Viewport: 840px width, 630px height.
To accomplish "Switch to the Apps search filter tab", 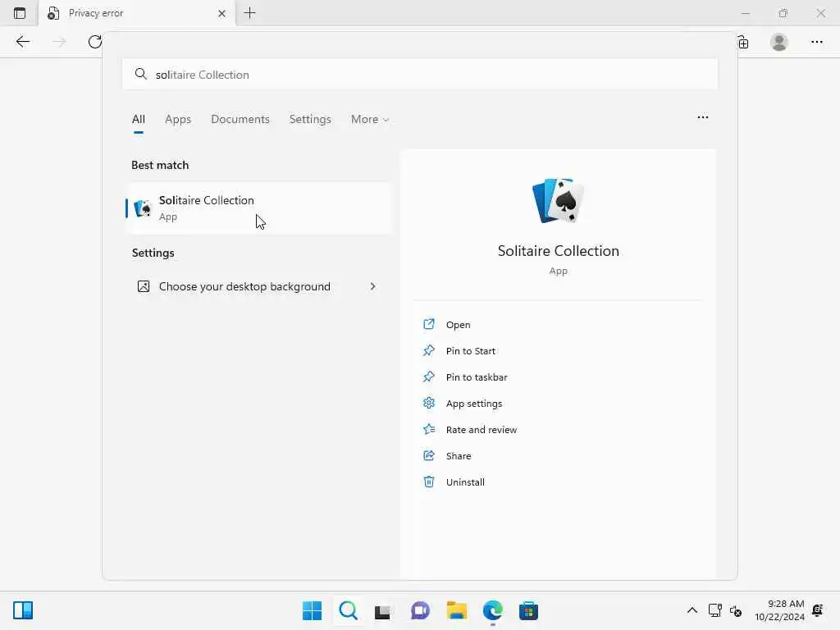I will click(x=178, y=119).
